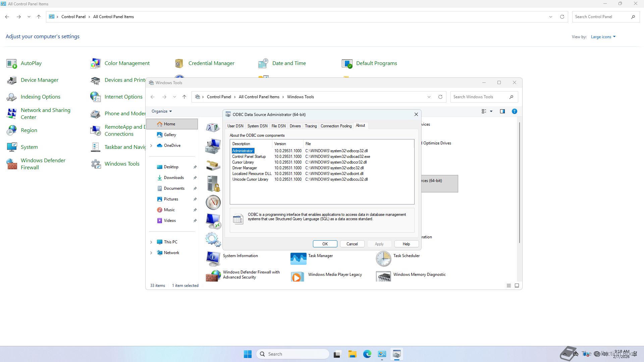The height and width of the screenshot is (362, 644).
Task: Click Color Management icon
Action: point(96,63)
